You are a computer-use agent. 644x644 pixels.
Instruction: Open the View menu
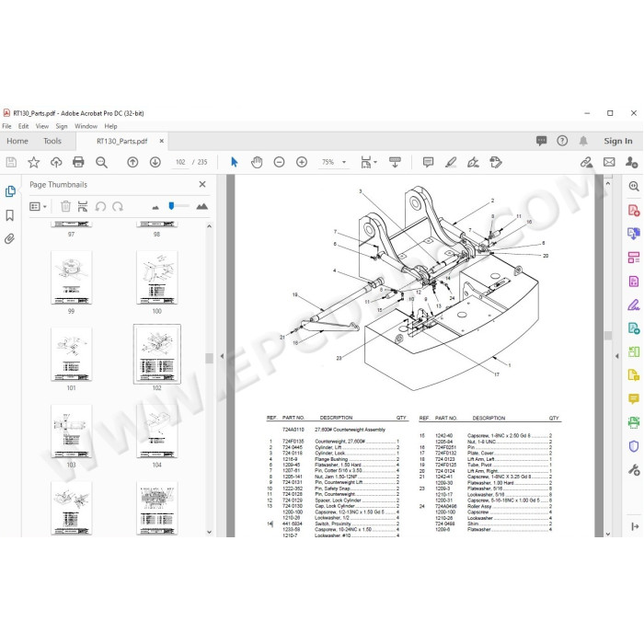pyautogui.click(x=42, y=126)
